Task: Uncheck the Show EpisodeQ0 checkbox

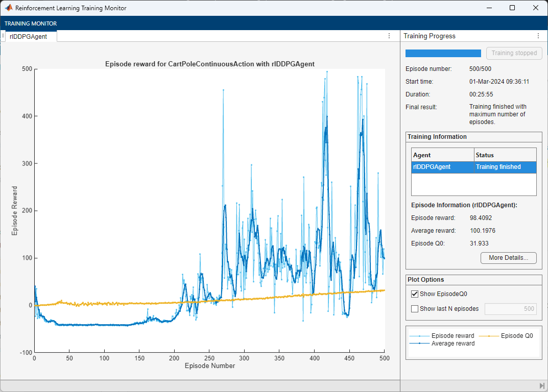Action: pos(415,294)
